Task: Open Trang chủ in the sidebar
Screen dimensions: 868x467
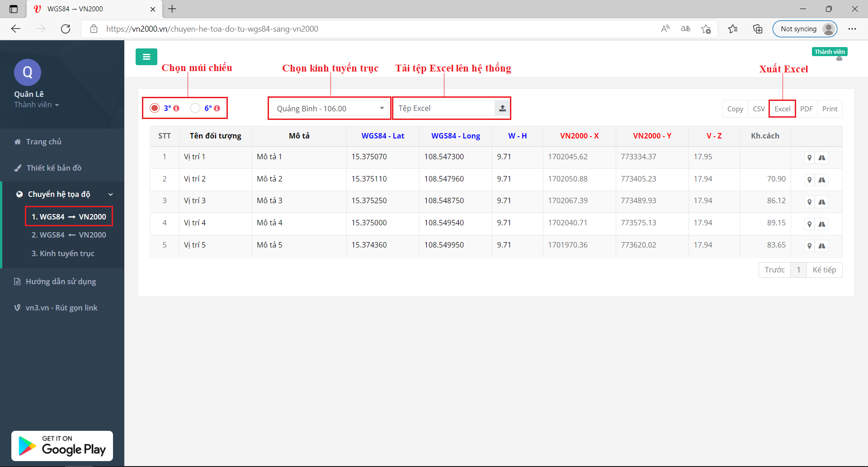Action: point(44,142)
